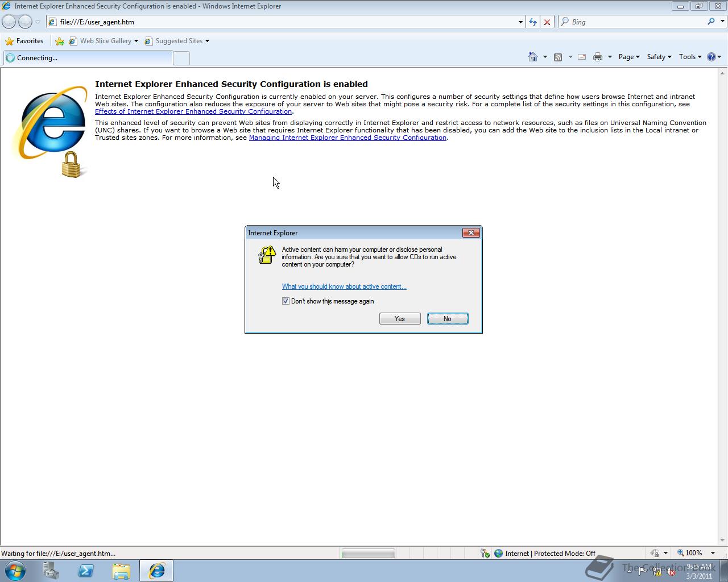
Task: Click No in the active content dialog
Action: (x=448, y=319)
